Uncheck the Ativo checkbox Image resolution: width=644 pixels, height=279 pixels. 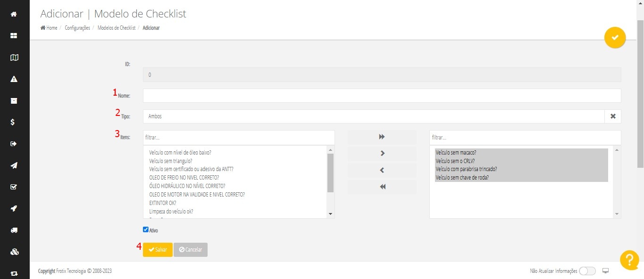click(x=146, y=230)
